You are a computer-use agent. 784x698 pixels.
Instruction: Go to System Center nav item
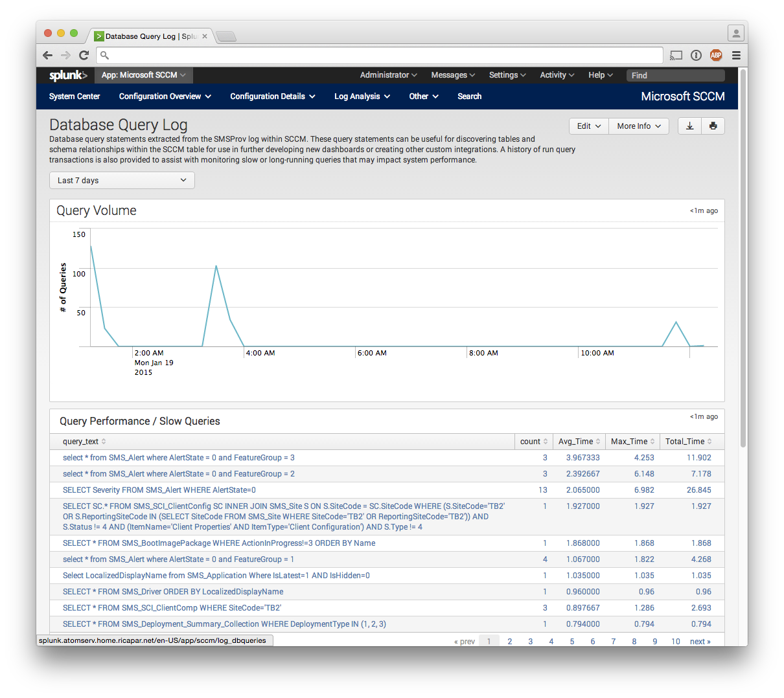point(75,96)
